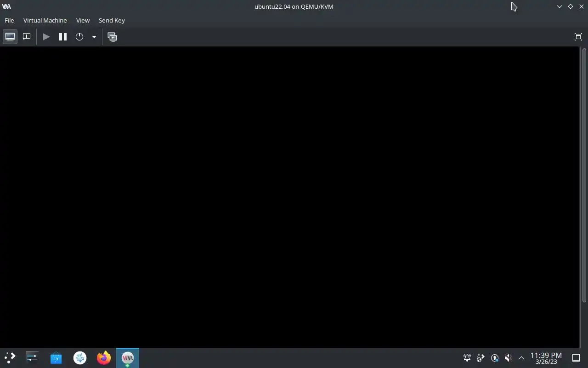This screenshot has width=588, height=368.
Task: Click the muted volume tray icon
Action: click(x=508, y=358)
